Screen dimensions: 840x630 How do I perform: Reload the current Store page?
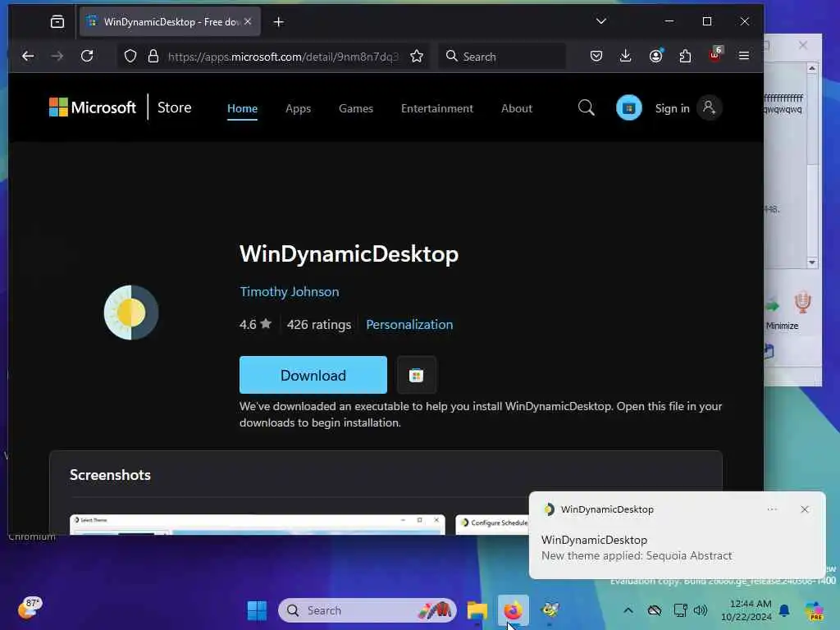coord(87,56)
